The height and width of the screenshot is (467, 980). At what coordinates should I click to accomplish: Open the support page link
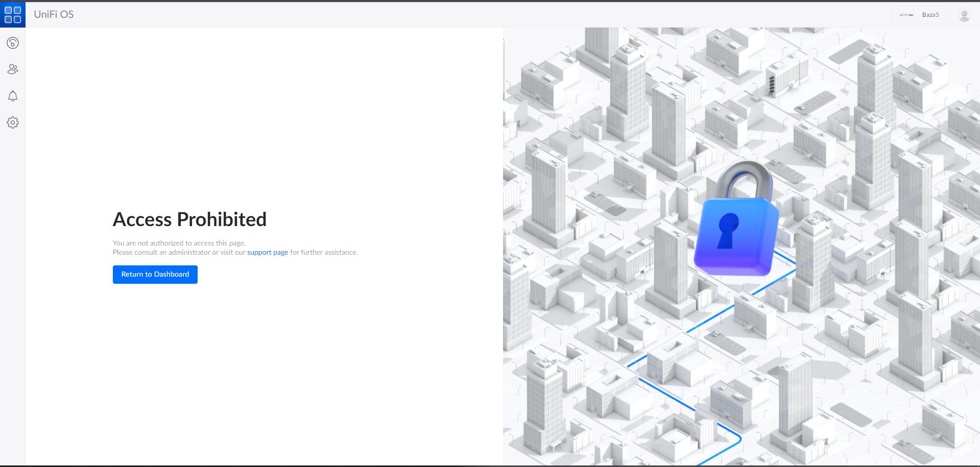click(268, 253)
